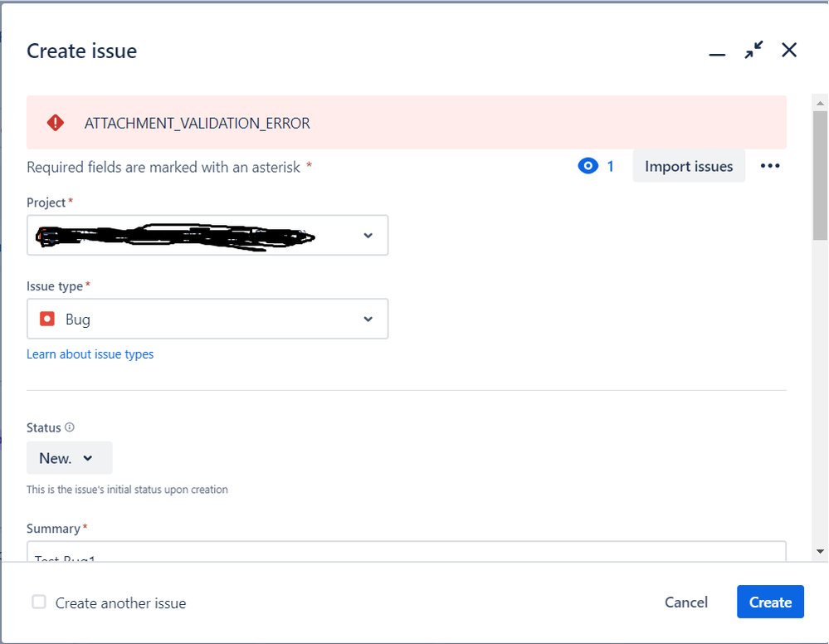Image resolution: width=829 pixels, height=644 pixels.
Task: Click the red Bug issue type icon
Action: click(x=49, y=319)
